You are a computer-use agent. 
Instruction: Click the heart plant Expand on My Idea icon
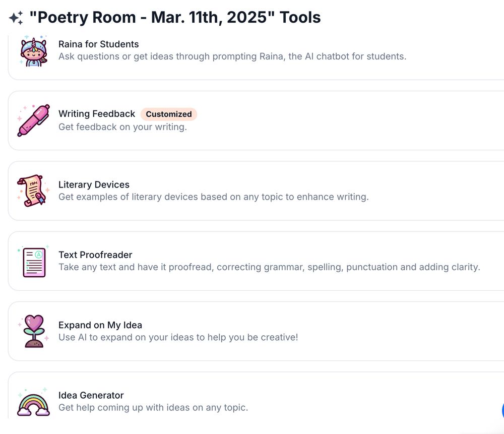pos(33,331)
